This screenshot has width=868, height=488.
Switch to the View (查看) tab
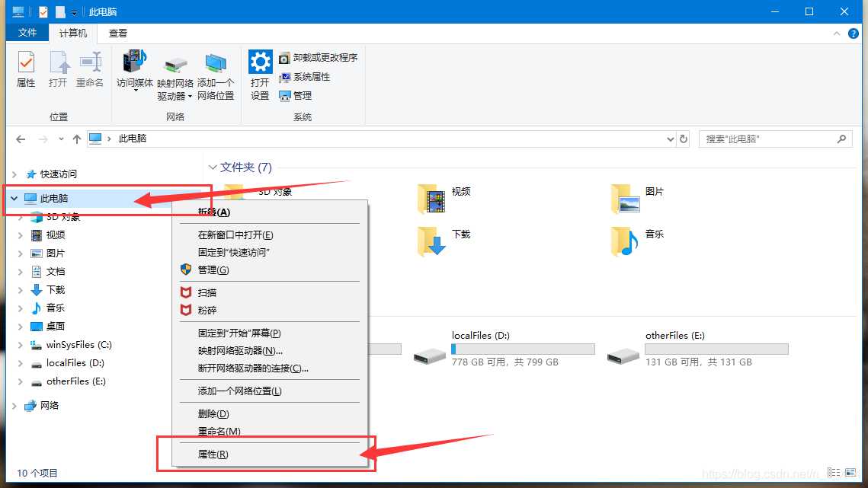tap(118, 33)
